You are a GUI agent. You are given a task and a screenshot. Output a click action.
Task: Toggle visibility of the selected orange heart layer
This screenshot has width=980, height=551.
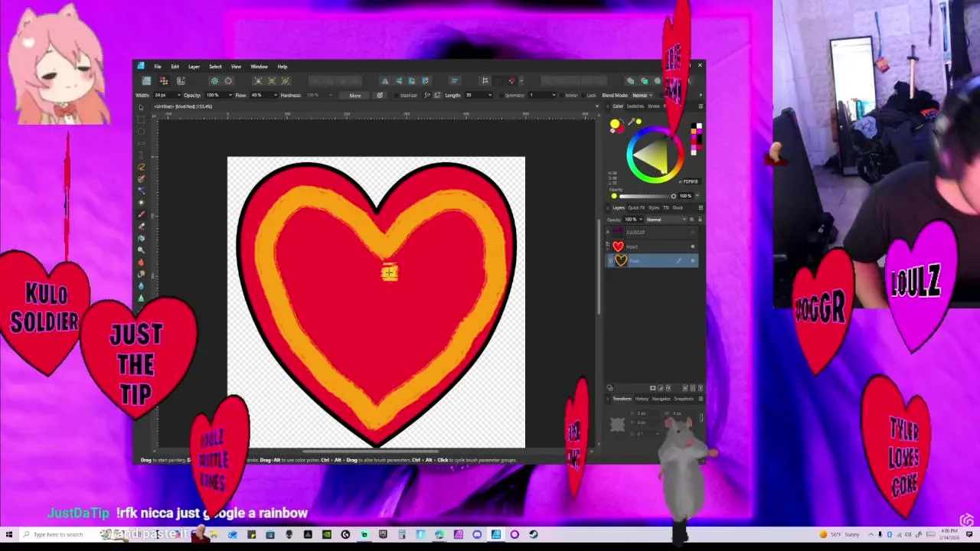pos(693,261)
